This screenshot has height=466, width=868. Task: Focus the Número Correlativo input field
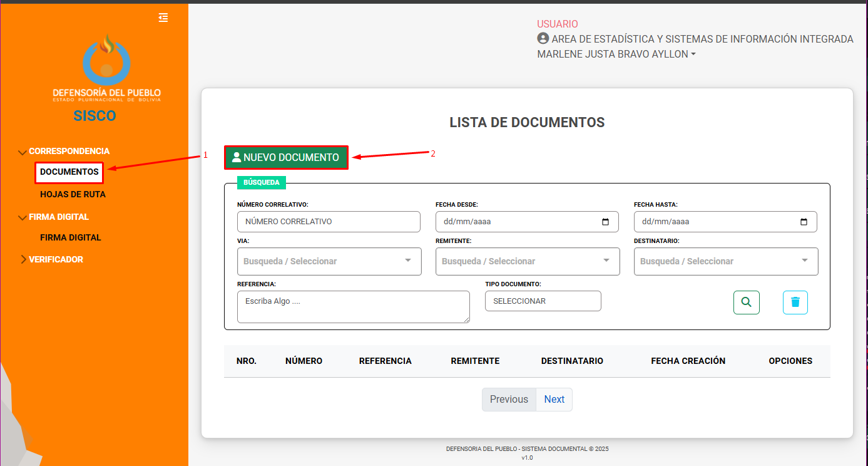[x=329, y=222]
